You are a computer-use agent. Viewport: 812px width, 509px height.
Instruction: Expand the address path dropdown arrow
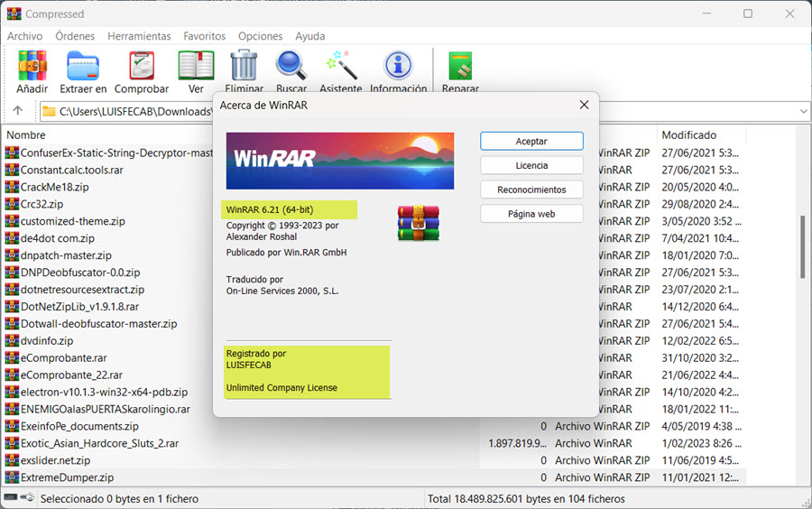point(803,111)
